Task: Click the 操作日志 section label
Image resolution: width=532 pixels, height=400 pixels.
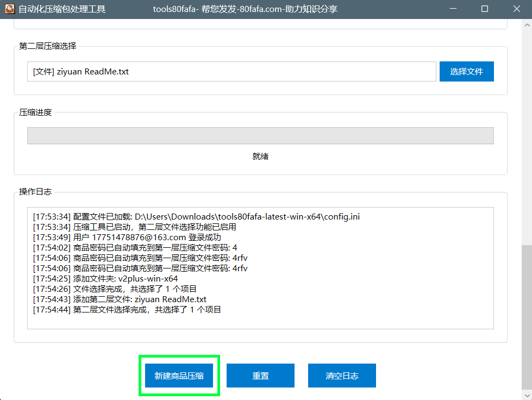Action: pyautogui.click(x=35, y=192)
